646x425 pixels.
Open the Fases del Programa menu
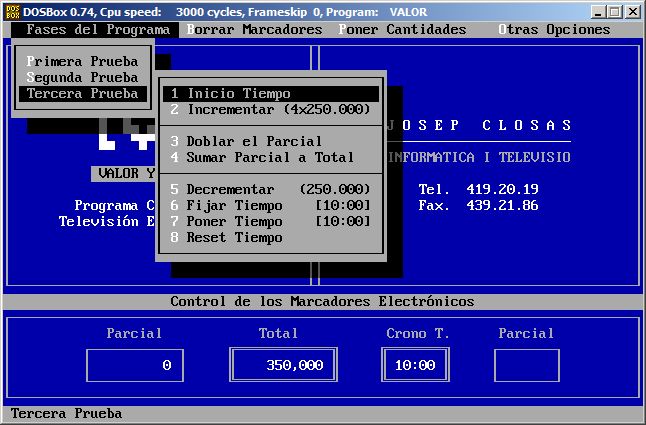coord(97,30)
